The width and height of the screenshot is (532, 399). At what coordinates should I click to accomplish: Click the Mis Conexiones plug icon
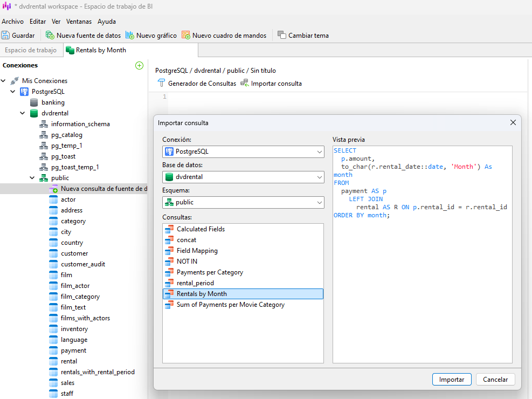tap(14, 81)
